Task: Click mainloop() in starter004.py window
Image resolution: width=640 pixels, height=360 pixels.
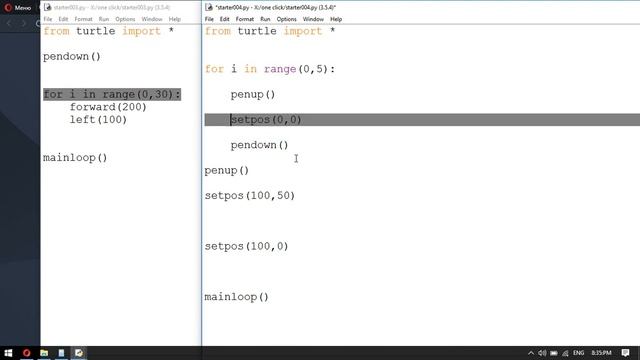Action: click(x=237, y=297)
